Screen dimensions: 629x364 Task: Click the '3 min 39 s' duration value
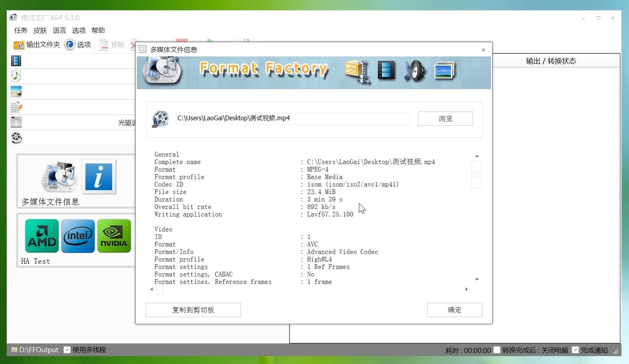pos(325,200)
